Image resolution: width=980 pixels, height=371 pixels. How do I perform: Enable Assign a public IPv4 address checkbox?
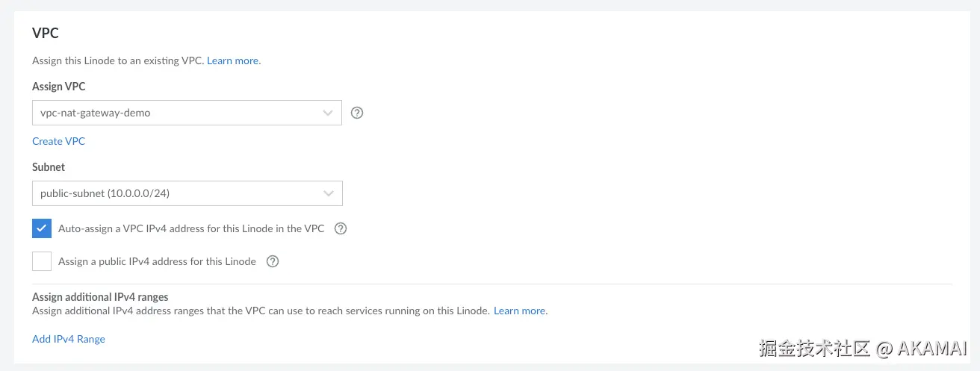[42, 261]
